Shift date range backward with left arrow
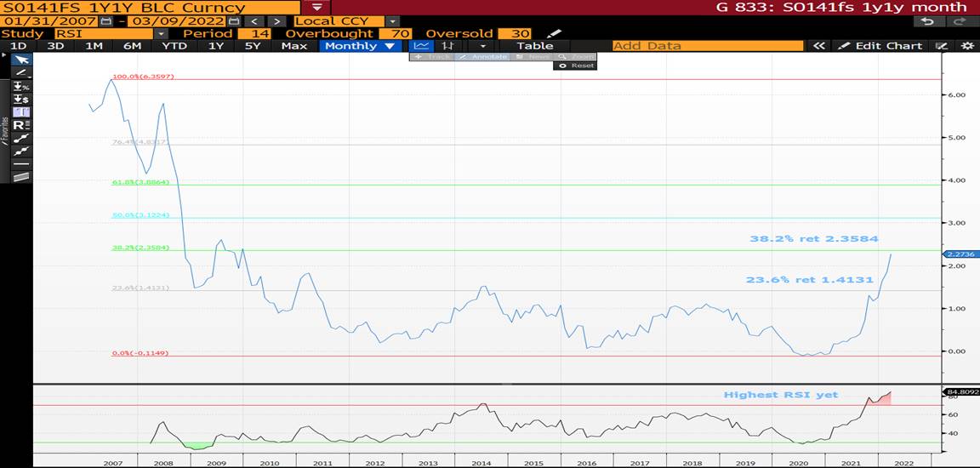Image resolution: width=980 pixels, height=468 pixels. [254, 21]
